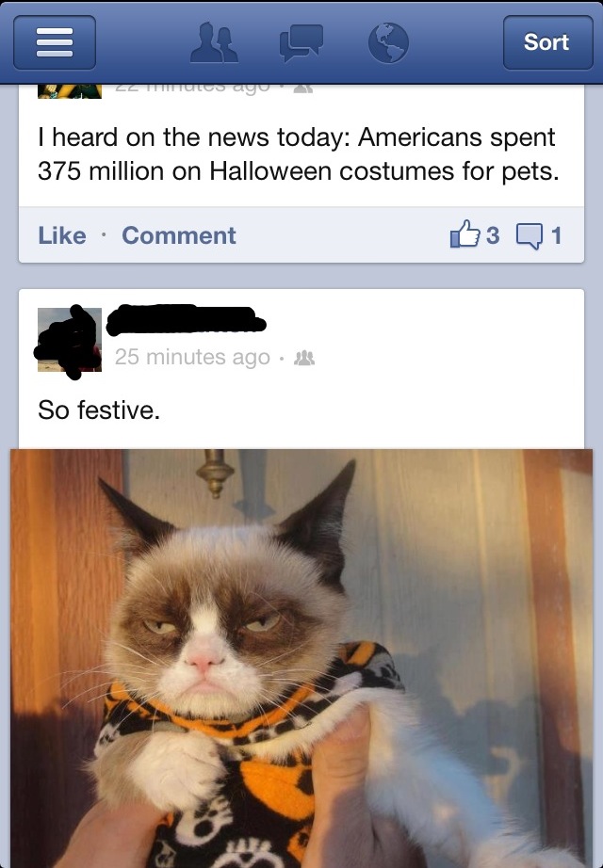The image size is (603, 868).
Task: Tap the number 3 likes count
Action: 493,235
